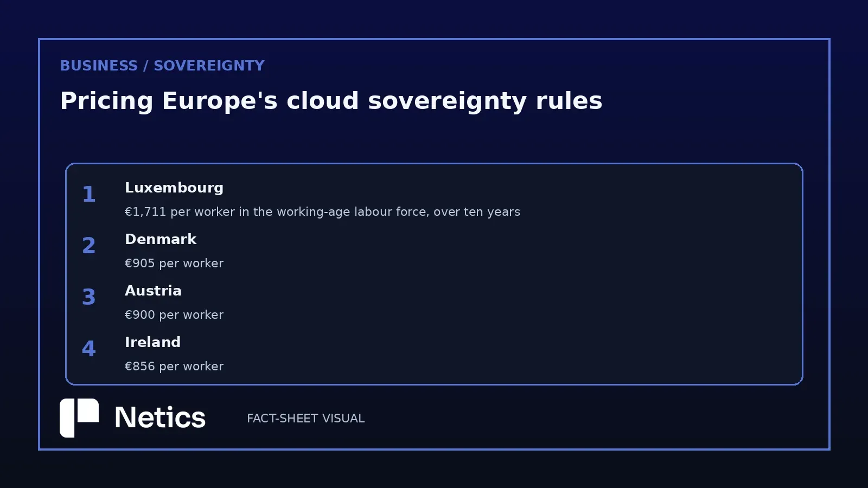Click the Netics brand name text
The image size is (868, 488).
pyautogui.click(x=160, y=418)
